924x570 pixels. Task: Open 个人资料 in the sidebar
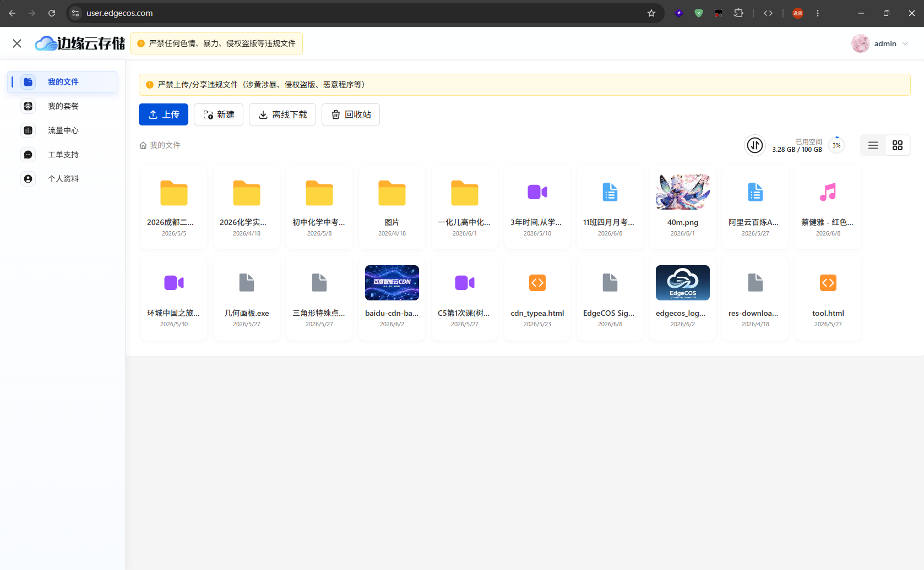pyautogui.click(x=62, y=179)
